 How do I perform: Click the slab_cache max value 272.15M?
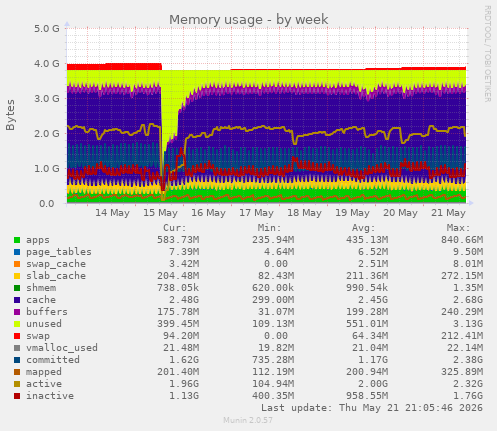click(x=462, y=276)
